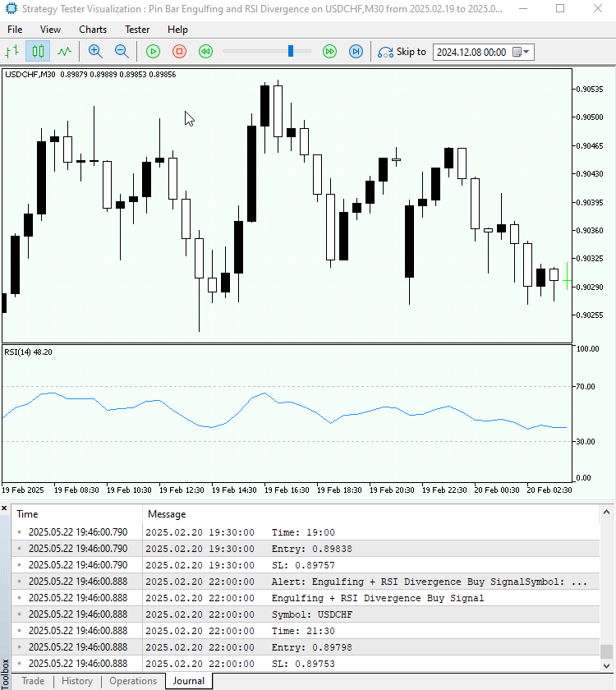The height and width of the screenshot is (690, 616).
Task: Open the View menu
Action: tap(50, 30)
